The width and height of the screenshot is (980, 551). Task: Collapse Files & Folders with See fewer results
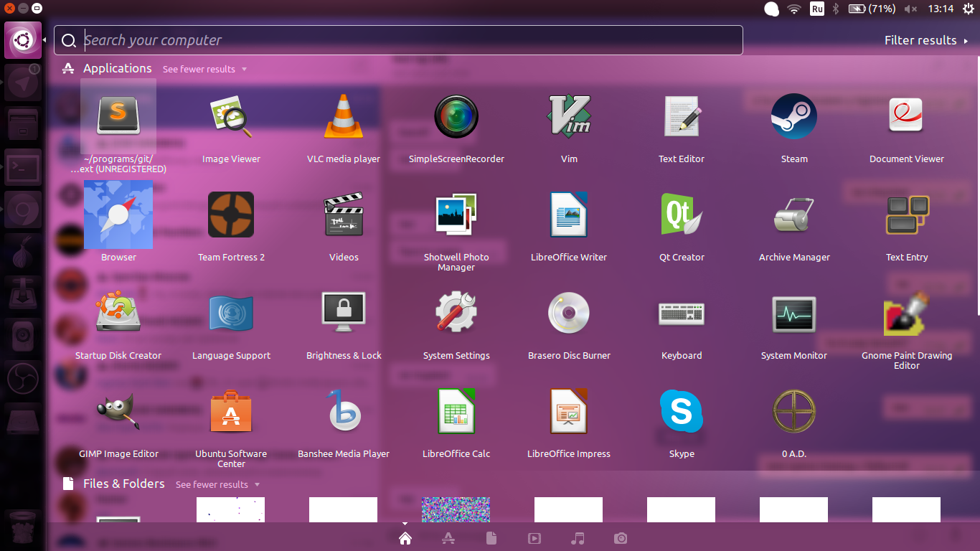click(217, 485)
